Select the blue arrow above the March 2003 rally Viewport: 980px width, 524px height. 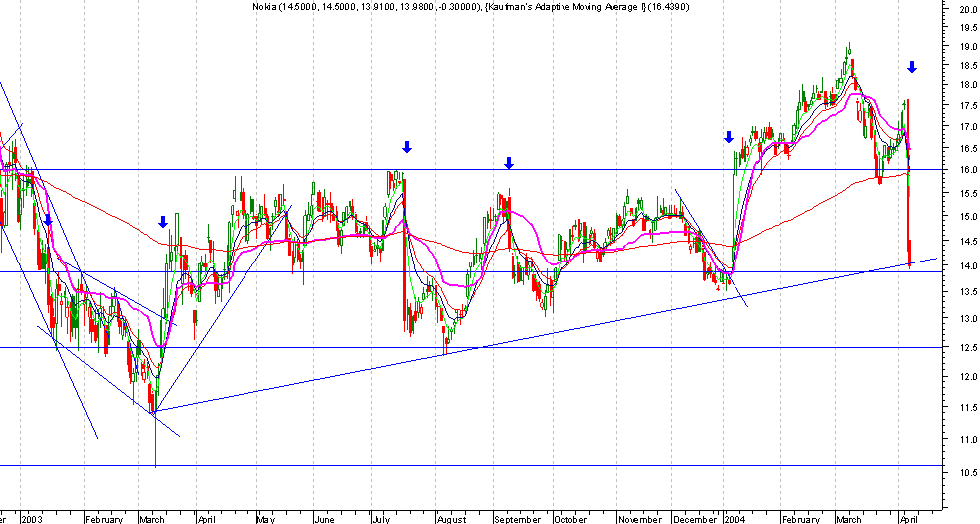[163, 222]
